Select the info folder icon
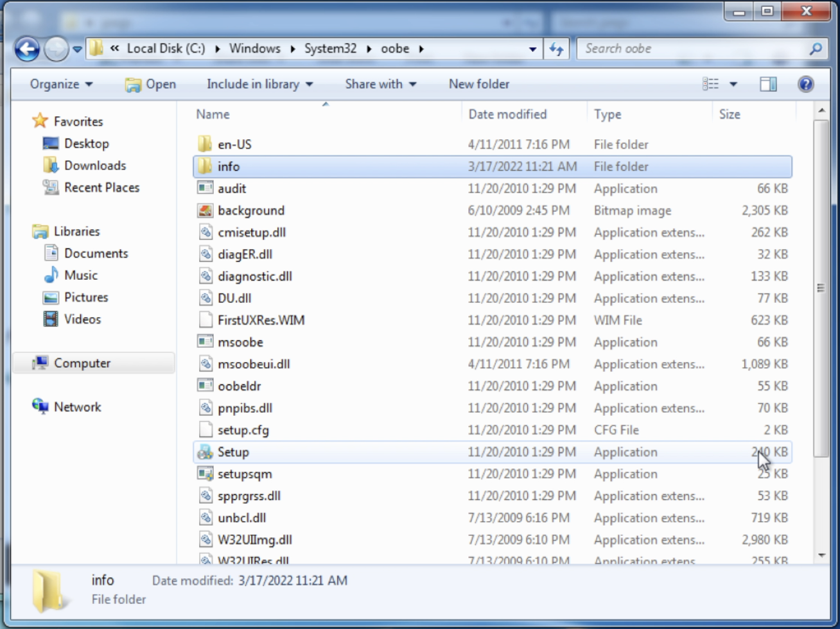Viewport: 840px width, 629px height. (x=205, y=166)
